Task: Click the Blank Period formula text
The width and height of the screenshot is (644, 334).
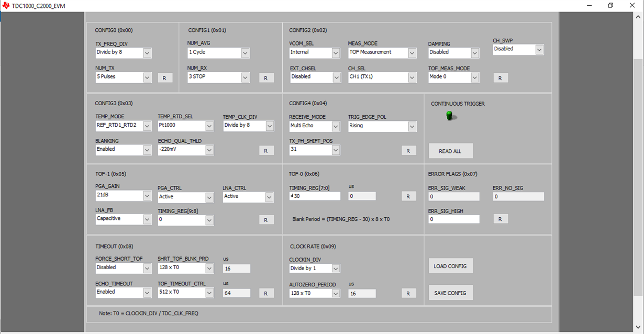Action: tap(341, 219)
